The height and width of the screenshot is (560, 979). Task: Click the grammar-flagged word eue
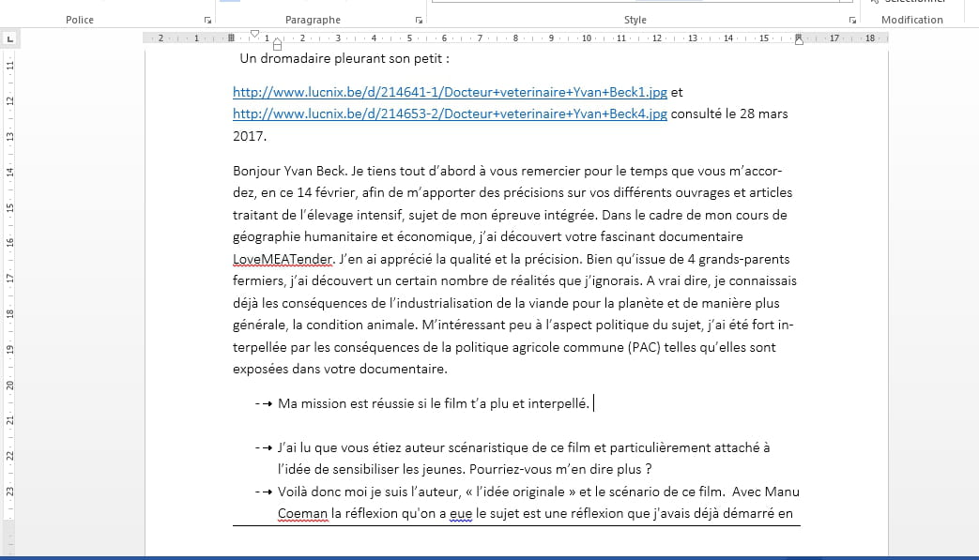(461, 514)
